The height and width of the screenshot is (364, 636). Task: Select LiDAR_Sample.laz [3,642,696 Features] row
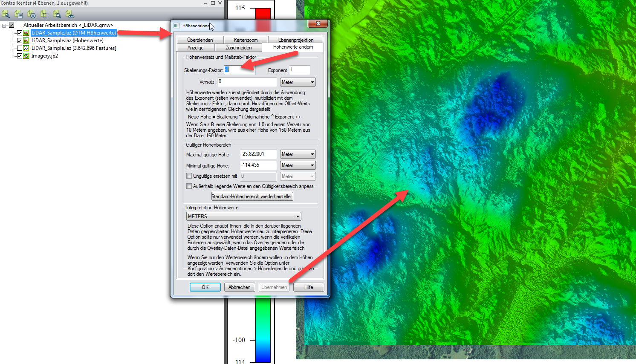(x=74, y=48)
